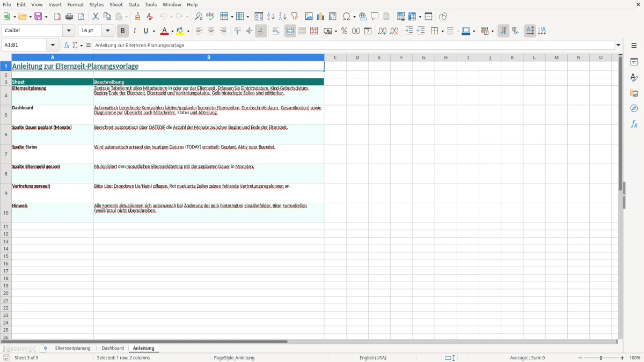Toggle Align Bottom button
The image size is (644, 362).
(x=261, y=31)
